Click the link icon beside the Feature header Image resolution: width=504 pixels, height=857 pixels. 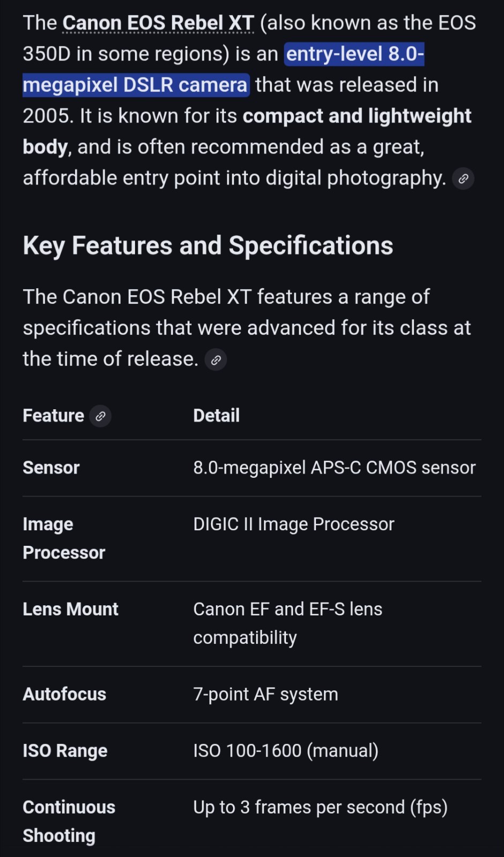click(100, 416)
